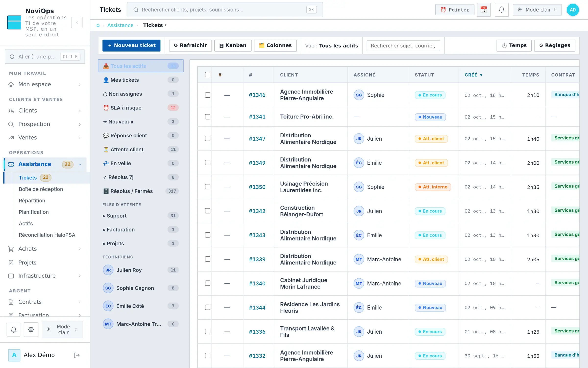The height and width of the screenshot is (368, 588).
Task: Switch to Kanban view
Action: click(x=233, y=45)
